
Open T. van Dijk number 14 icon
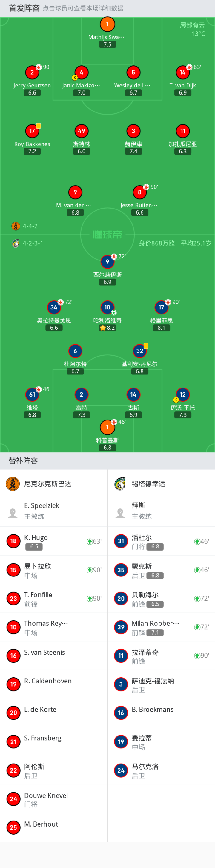(183, 73)
